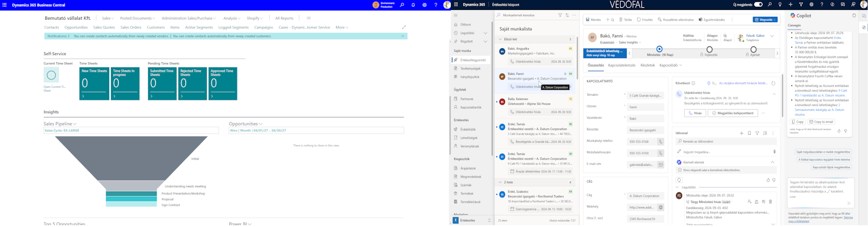The width and height of the screenshot is (868, 227).
Task: Click the filter icon in the Saját munkalista header
Action: (560, 15)
